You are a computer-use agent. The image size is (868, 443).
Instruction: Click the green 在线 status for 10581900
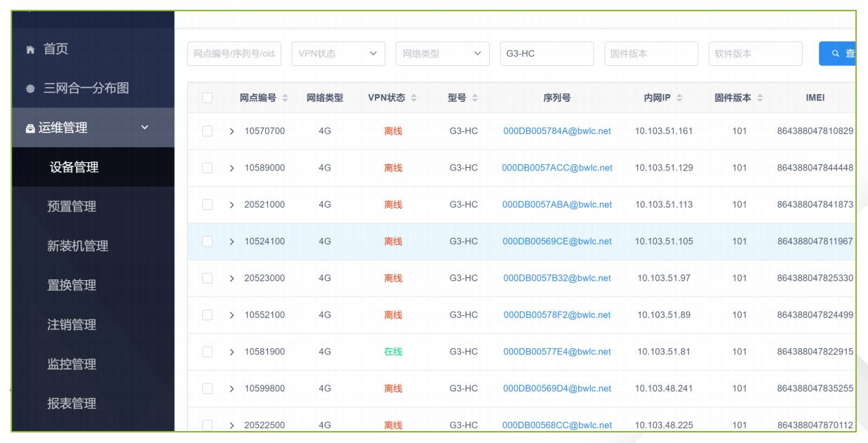pos(393,352)
